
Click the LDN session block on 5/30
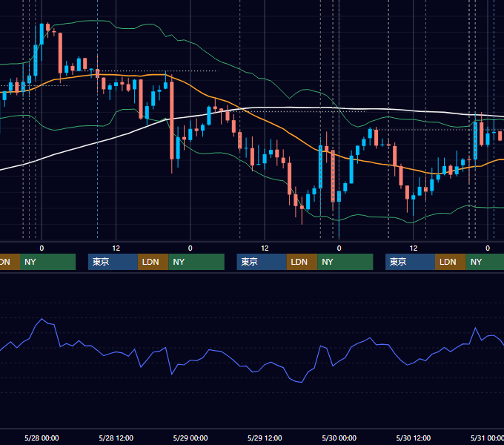click(451, 262)
